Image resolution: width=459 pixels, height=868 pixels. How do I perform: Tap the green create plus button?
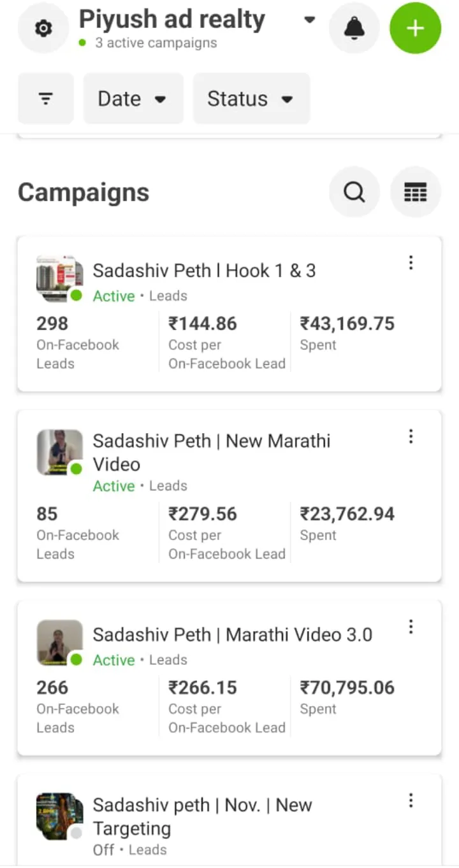click(x=415, y=28)
